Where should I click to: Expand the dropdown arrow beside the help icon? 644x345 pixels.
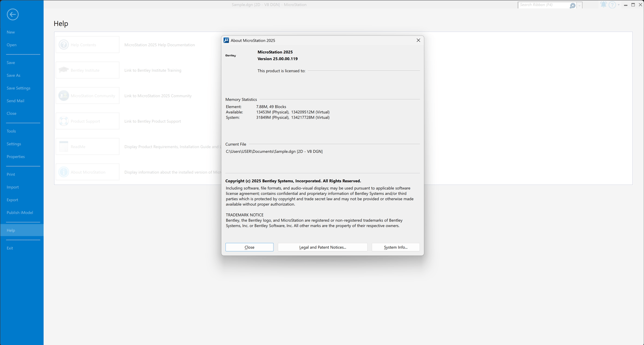click(x=619, y=5)
